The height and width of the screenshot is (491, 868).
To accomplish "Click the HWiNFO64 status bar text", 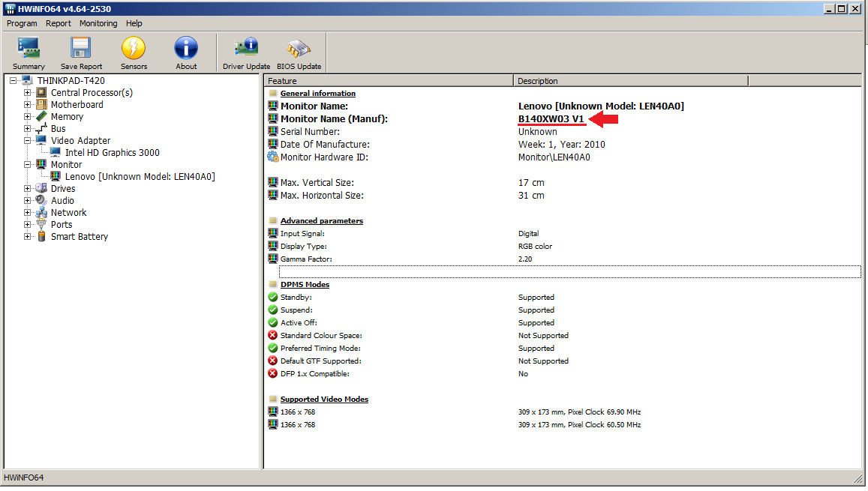I will point(24,478).
